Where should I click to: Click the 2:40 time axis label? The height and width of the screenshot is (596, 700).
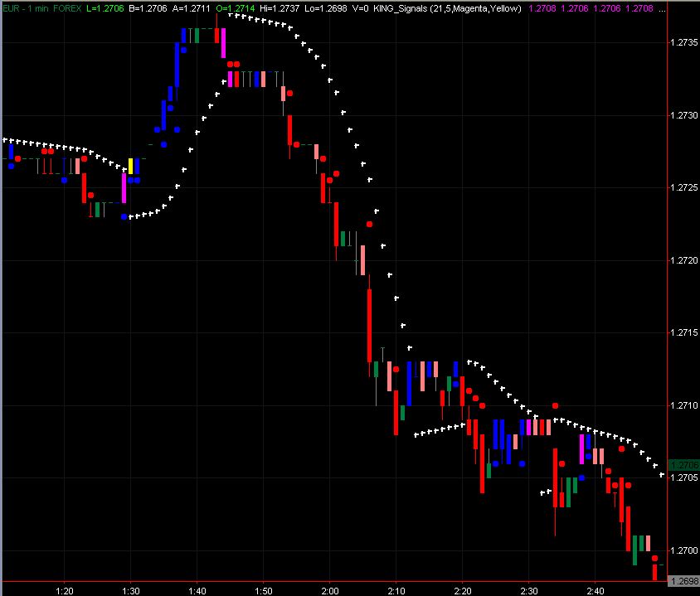pos(595,591)
